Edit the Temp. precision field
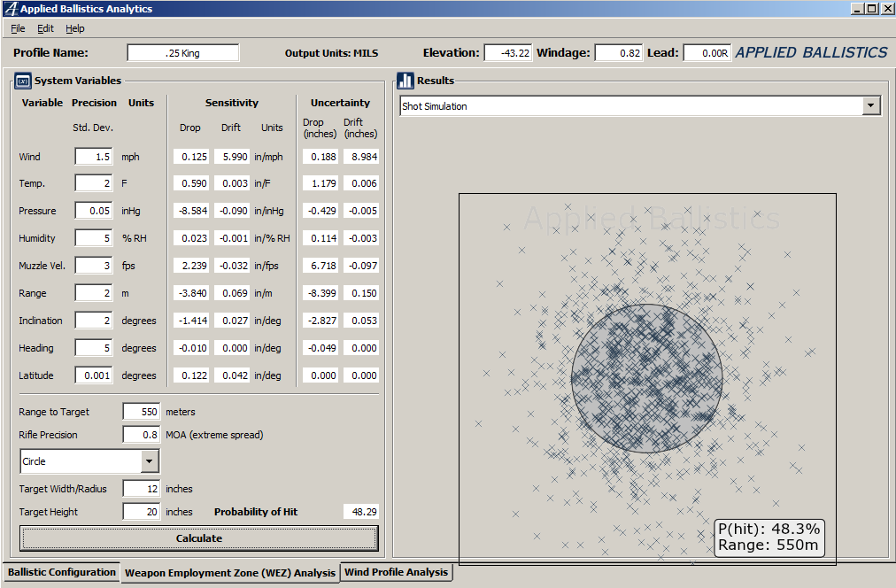Viewport: 896px width, 588px height. (x=94, y=183)
